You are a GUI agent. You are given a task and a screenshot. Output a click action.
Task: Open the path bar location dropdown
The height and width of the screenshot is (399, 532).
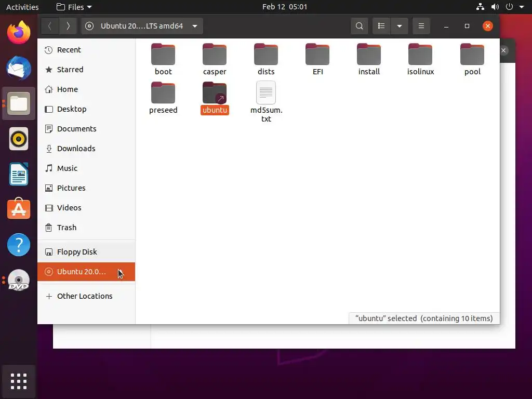tap(142, 26)
